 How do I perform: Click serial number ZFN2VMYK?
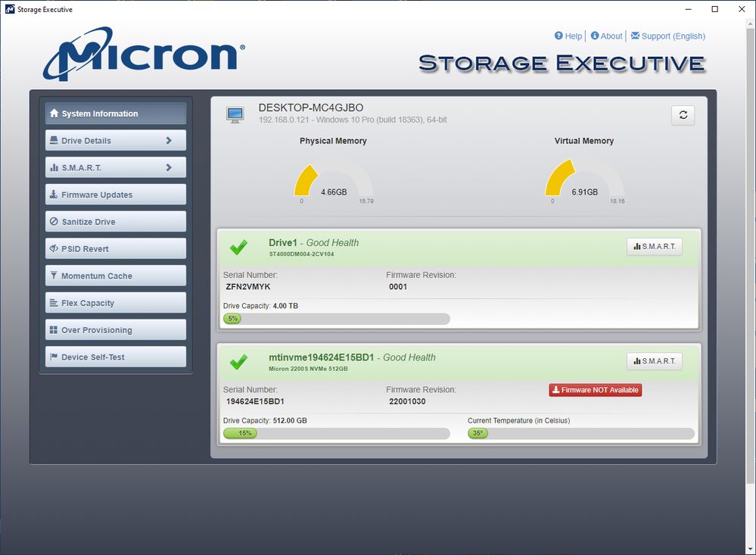pyautogui.click(x=247, y=287)
